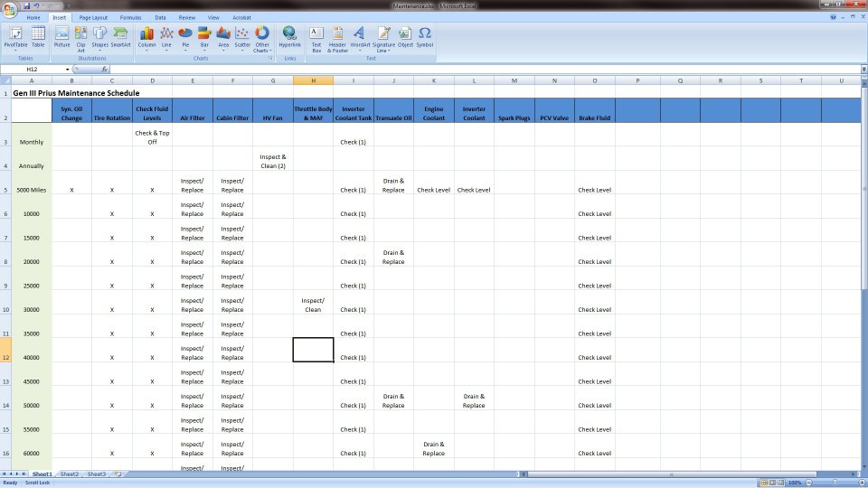This screenshot has width=868, height=488.
Task: Insert a PivotTable
Action: tap(15, 39)
